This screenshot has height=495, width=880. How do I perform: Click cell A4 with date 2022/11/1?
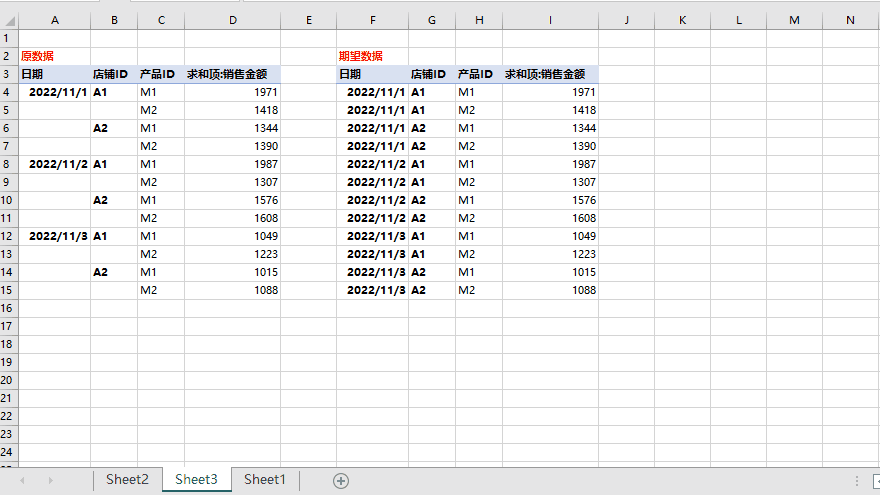click(x=55, y=92)
